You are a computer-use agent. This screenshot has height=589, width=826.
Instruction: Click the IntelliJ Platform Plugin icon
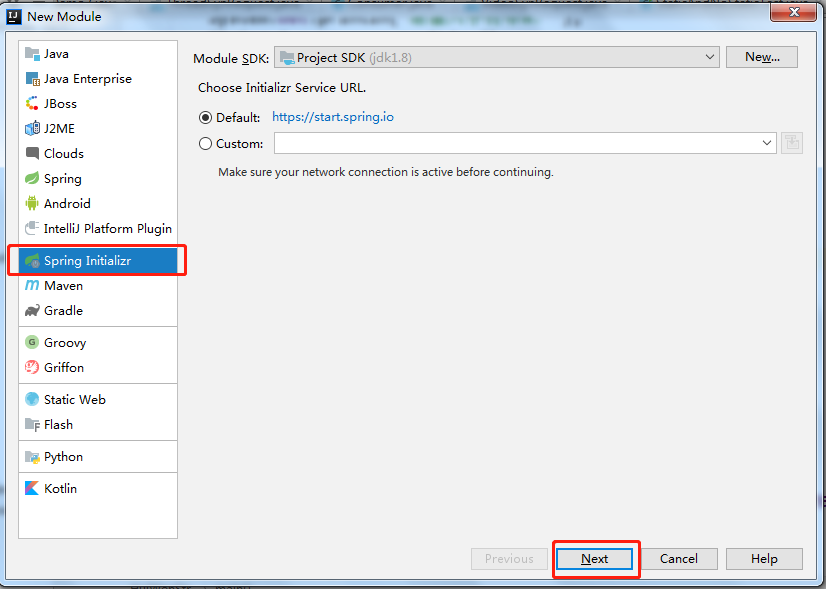(x=32, y=228)
